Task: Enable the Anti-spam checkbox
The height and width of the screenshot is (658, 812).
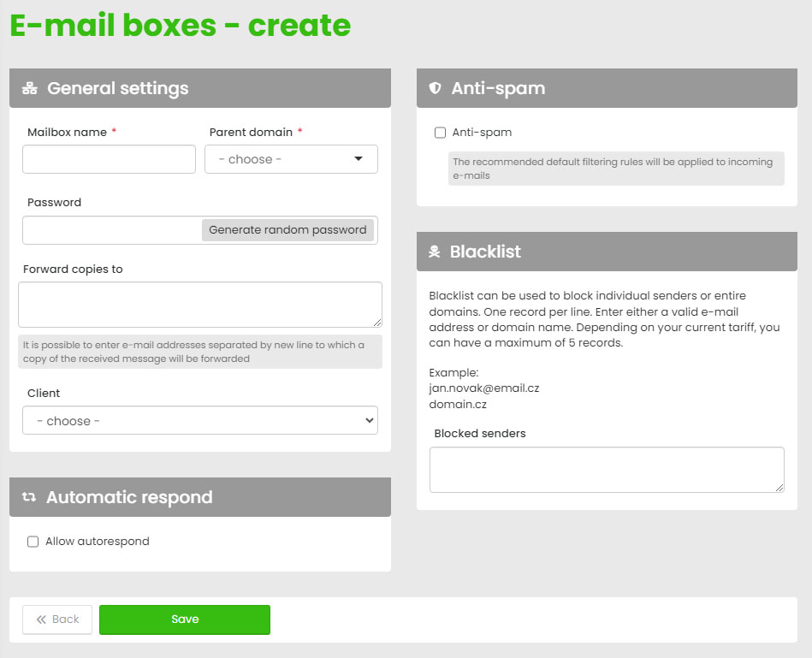Action: 441,133
